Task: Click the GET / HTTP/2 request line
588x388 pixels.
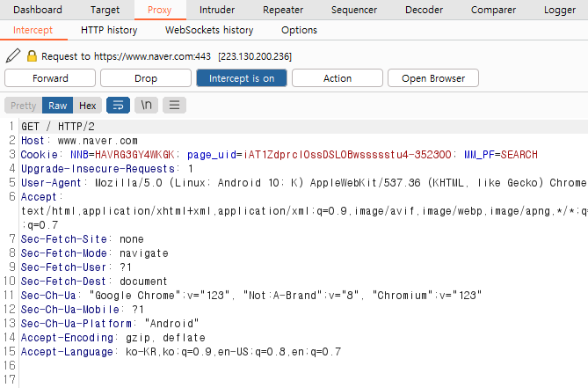Action: [58, 127]
